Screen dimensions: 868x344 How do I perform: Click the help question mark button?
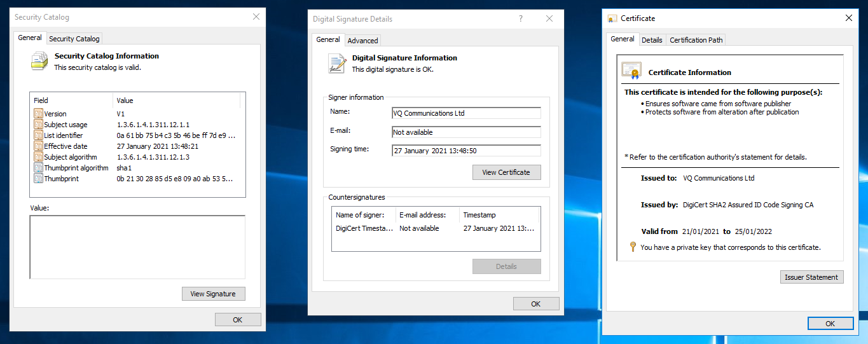521,19
